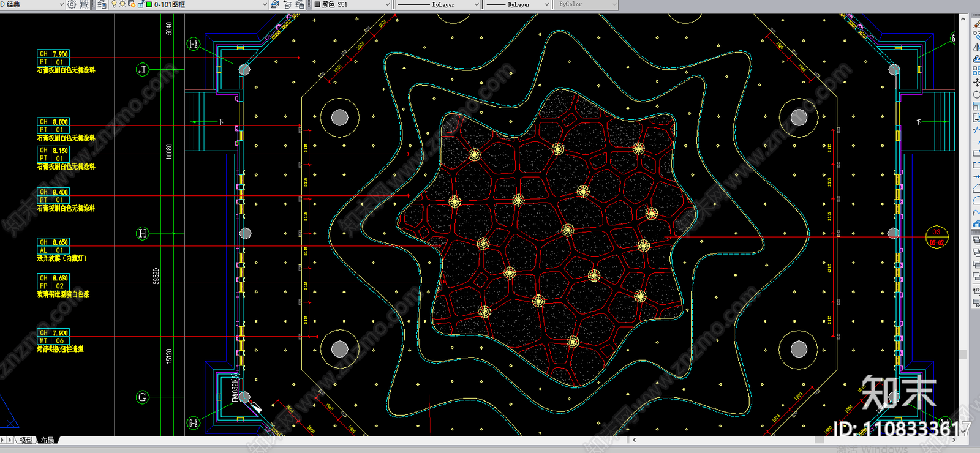This screenshot has height=453, width=980.
Task: Click the second layout tab navigation arrow
Action: tap(10, 440)
